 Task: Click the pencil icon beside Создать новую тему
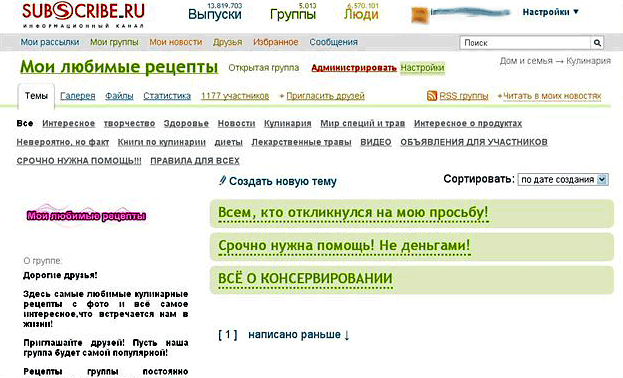[222, 180]
